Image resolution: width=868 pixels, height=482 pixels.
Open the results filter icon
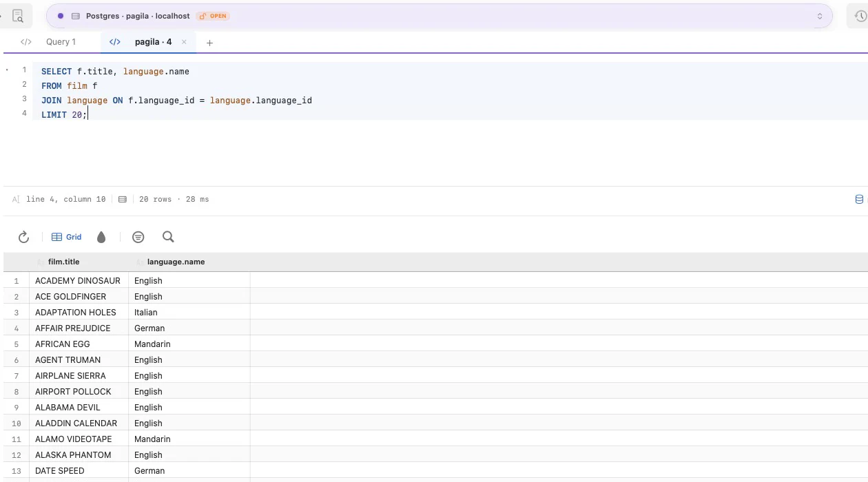138,237
